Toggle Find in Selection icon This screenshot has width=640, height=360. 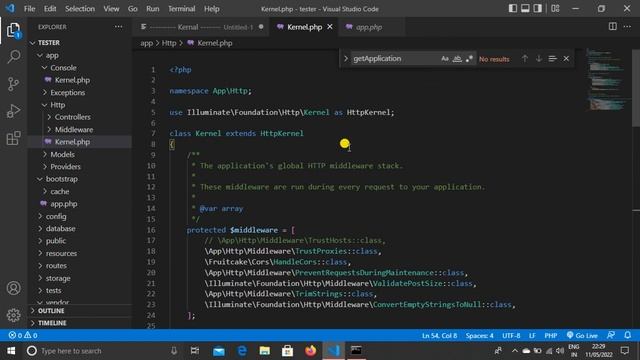(553, 59)
